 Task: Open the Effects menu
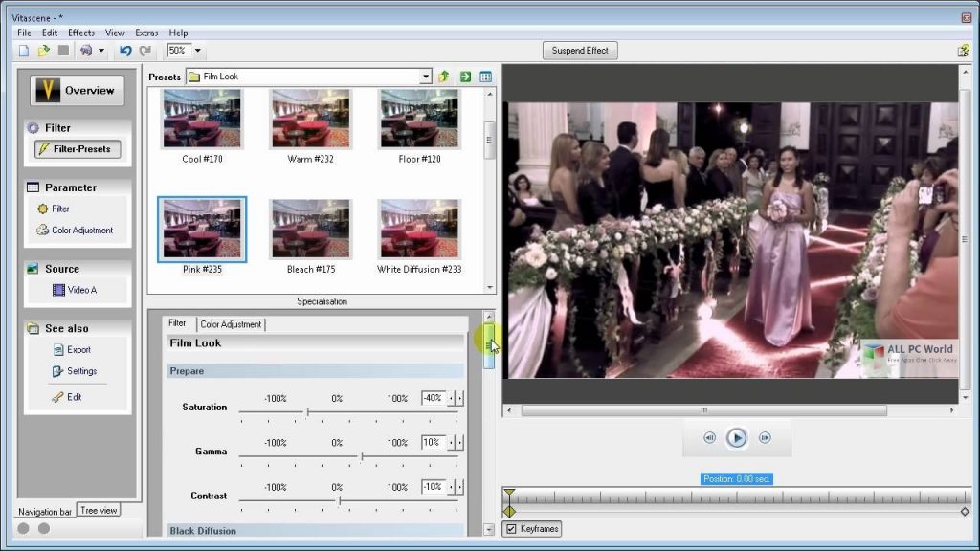coord(81,33)
